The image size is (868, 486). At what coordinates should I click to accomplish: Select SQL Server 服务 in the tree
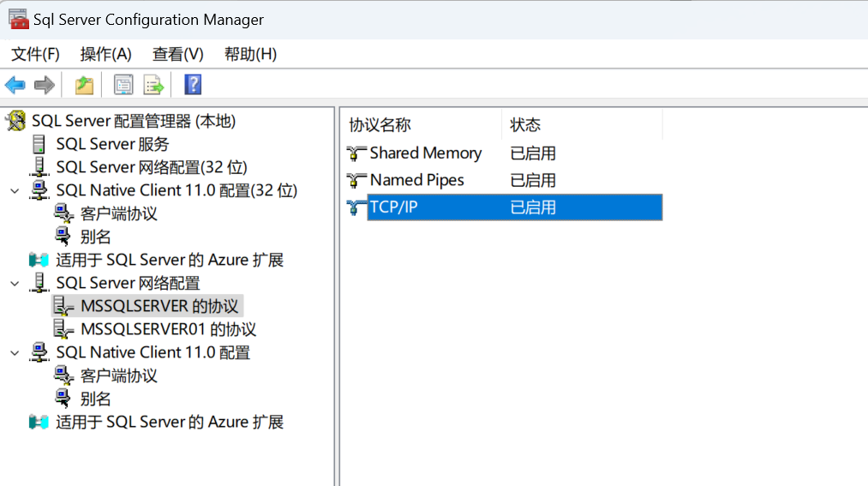tap(112, 144)
